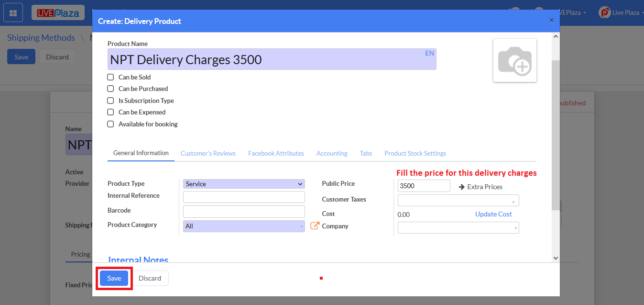644x305 pixels.
Task: Click the Extra Prices arrow link
Action: point(480,187)
